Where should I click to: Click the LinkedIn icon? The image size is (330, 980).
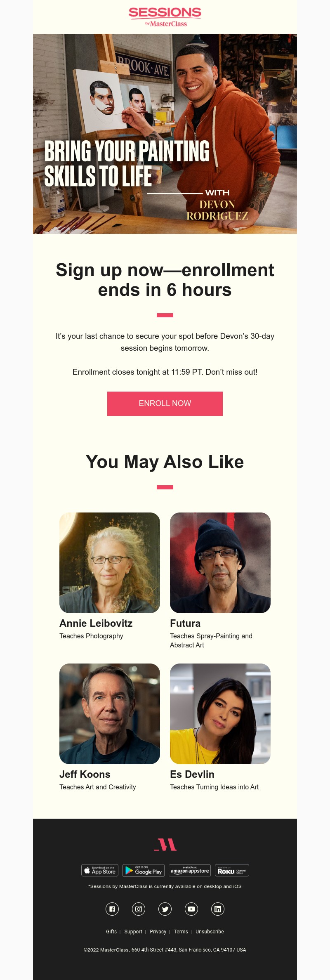pyautogui.click(x=218, y=909)
